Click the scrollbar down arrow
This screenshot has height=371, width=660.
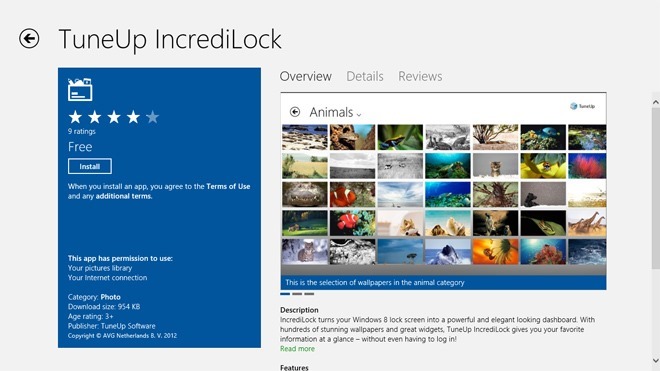[655, 360]
